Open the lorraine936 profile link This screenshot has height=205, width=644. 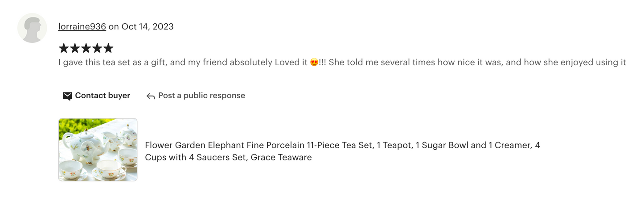point(82,26)
